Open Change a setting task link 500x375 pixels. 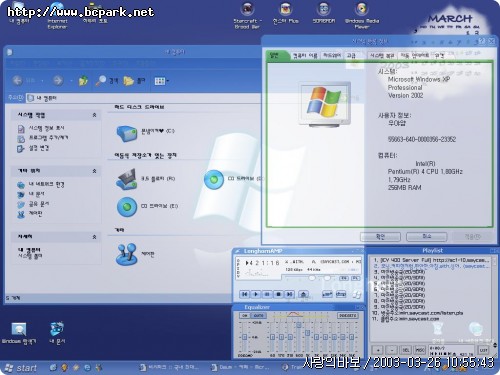tap(33, 148)
